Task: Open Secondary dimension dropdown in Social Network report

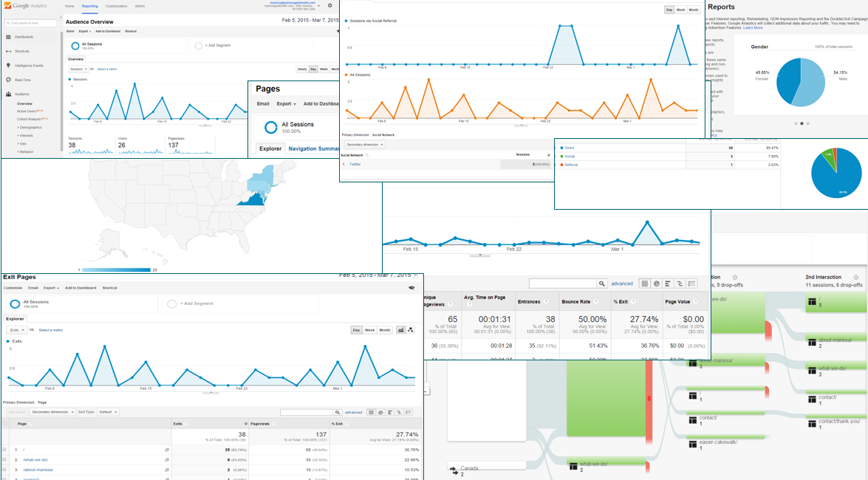Action: [x=364, y=145]
